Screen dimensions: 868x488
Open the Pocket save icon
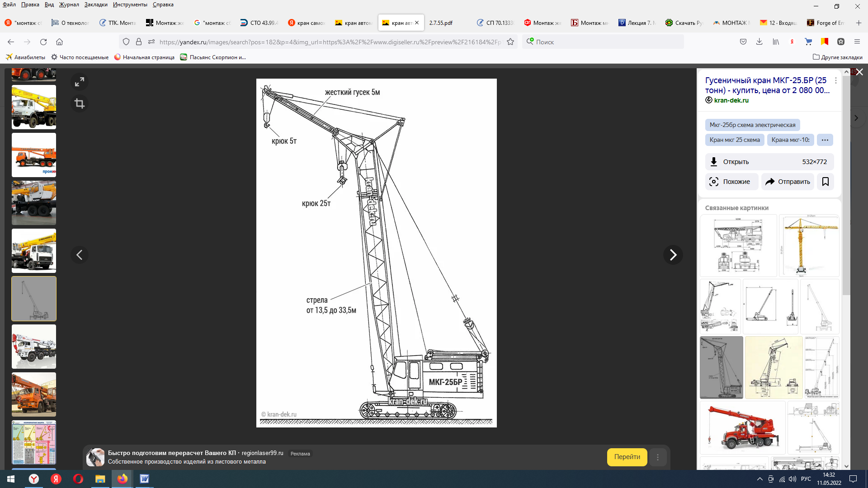tap(743, 42)
